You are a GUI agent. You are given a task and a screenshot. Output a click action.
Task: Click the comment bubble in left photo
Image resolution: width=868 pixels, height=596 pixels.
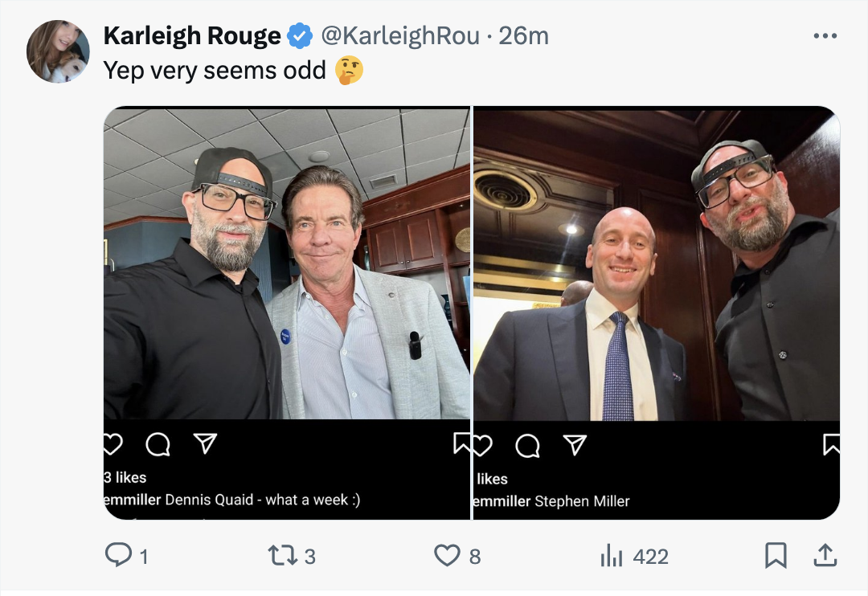click(x=158, y=444)
